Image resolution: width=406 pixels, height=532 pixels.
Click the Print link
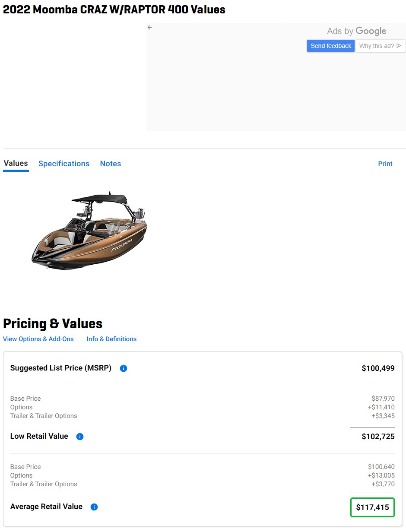click(x=385, y=164)
